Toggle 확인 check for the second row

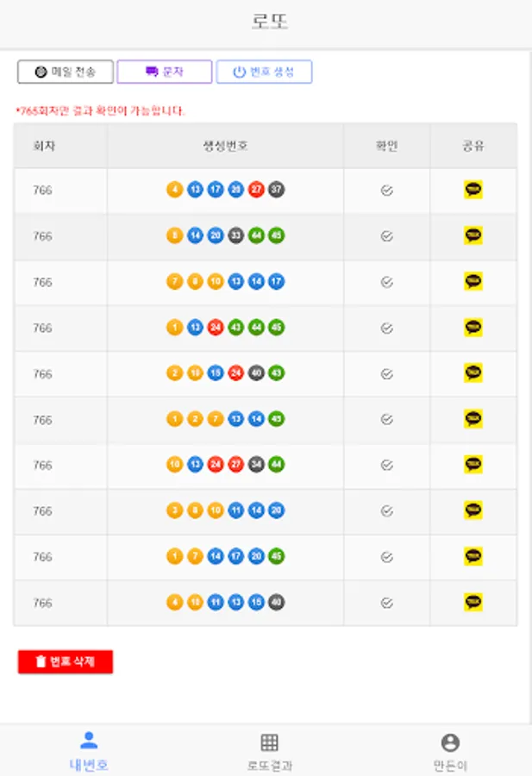click(x=386, y=236)
